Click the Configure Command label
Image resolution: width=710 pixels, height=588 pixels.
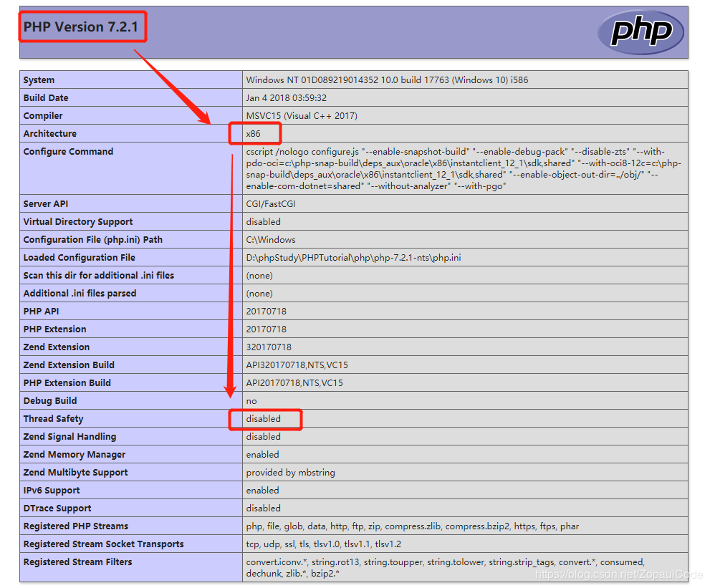pyautogui.click(x=68, y=152)
